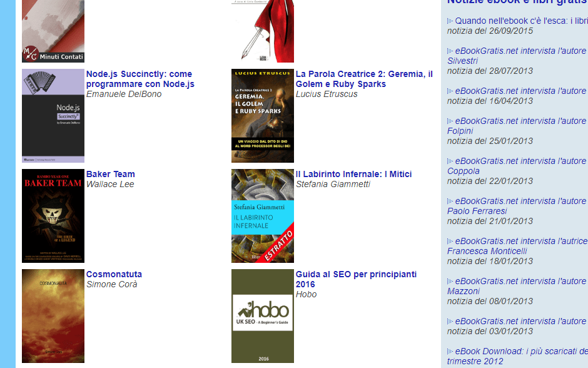Click author name Emanuele DelBono
The height and width of the screenshot is (368, 588).
pos(124,94)
